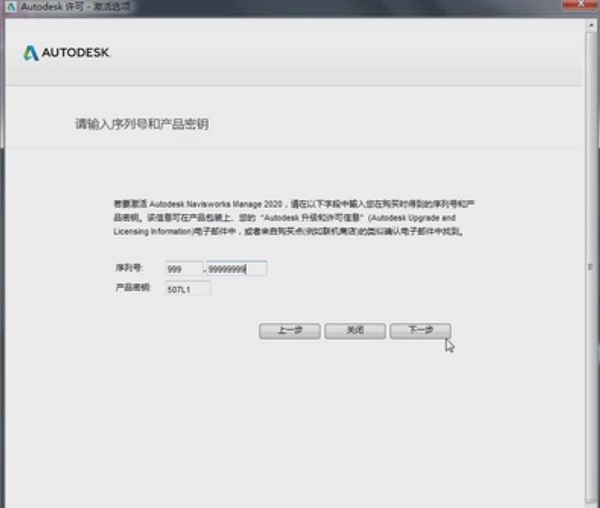Close the Autodesk licensing window
Viewport: 600px width, 508px height.
point(580,4)
